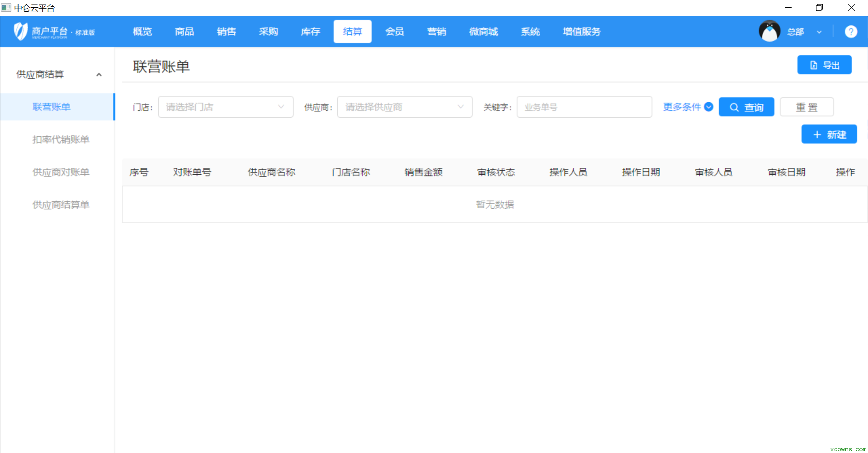Open the 请选择门店 store dropdown
This screenshot has width=868, height=453.
pyautogui.click(x=226, y=107)
